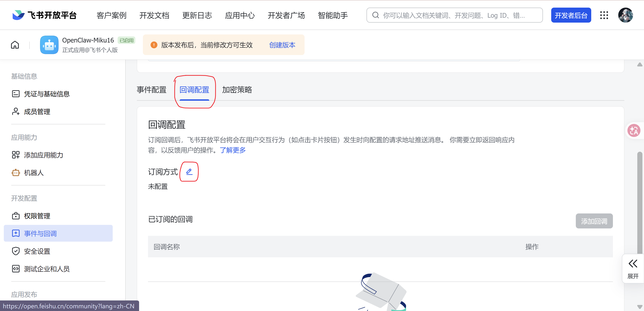Click the 了解更多 link

(x=233, y=150)
